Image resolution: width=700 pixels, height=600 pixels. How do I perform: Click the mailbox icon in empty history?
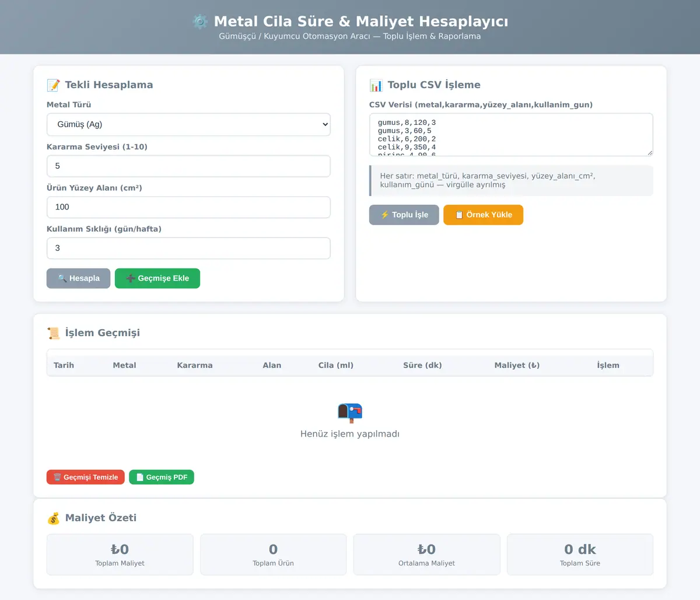(350, 413)
